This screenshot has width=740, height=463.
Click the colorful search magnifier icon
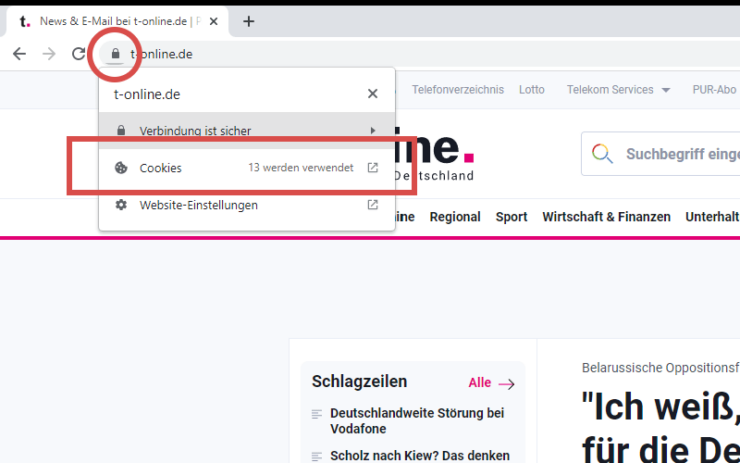(602, 154)
